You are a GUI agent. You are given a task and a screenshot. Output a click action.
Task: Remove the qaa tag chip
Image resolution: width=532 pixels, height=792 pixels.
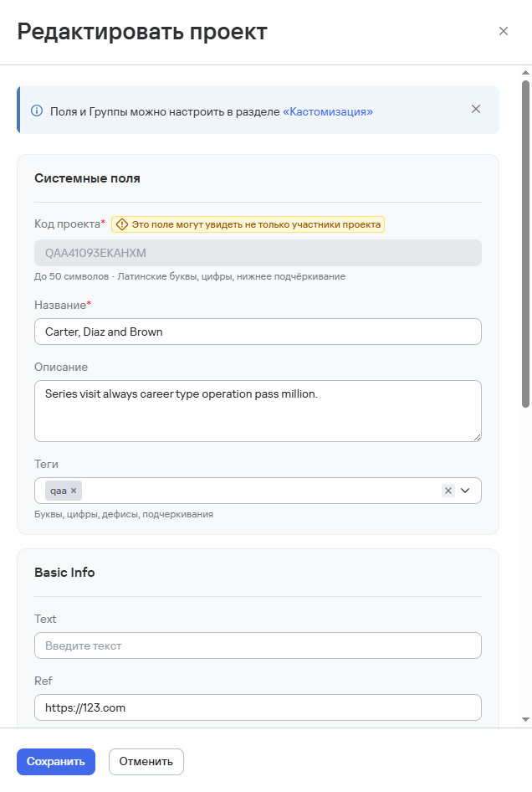(74, 491)
